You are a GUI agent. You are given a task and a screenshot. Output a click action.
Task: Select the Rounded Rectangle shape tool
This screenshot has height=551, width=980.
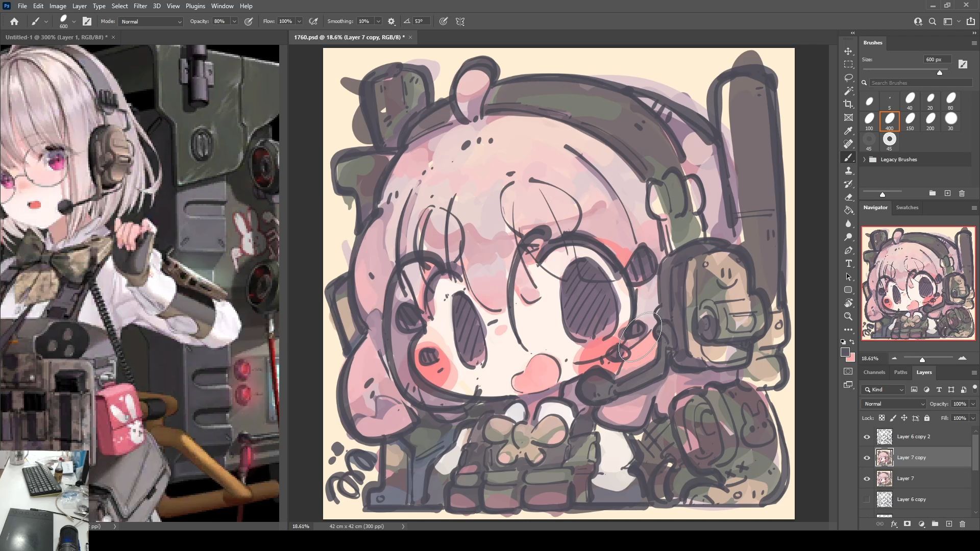848,290
